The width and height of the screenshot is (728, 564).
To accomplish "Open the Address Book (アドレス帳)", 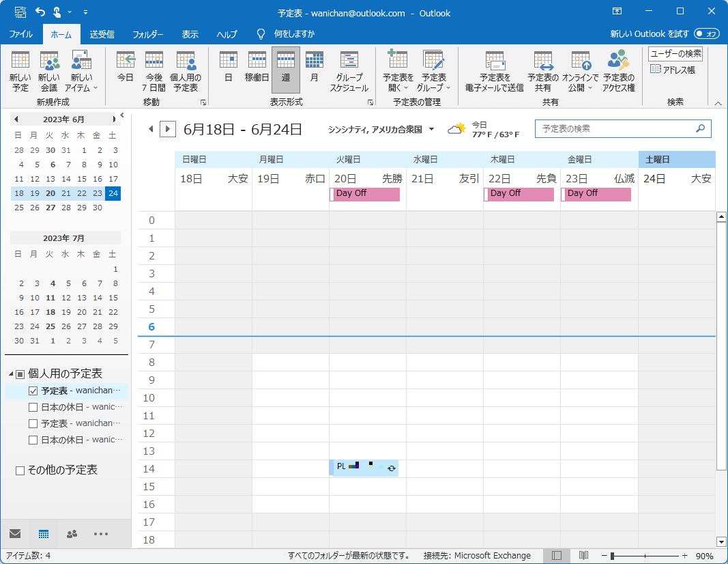I will point(672,70).
